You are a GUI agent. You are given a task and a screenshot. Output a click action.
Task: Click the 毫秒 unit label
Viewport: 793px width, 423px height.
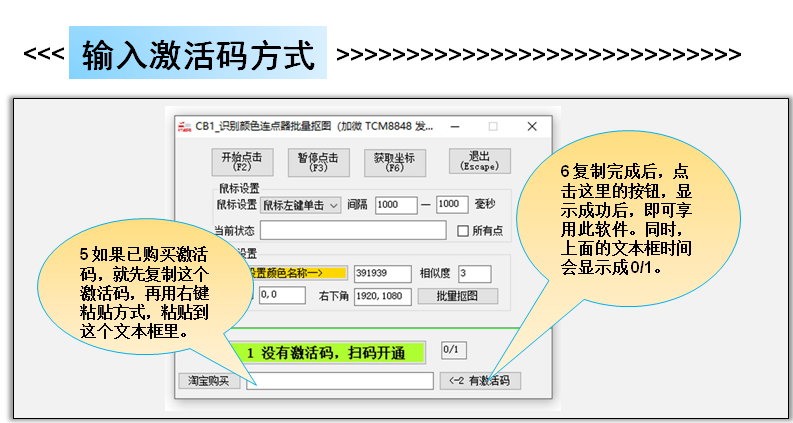(x=485, y=204)
